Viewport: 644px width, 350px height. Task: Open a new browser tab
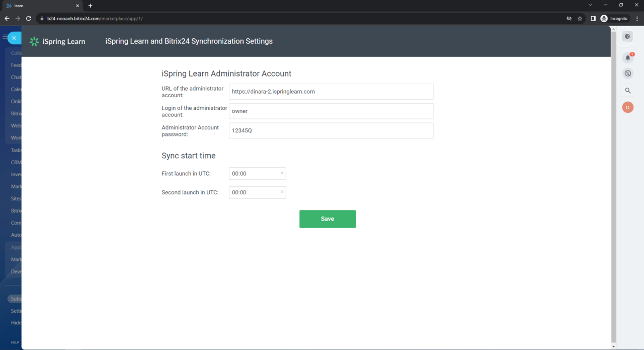pyautogui.click(x=90, y=6)
